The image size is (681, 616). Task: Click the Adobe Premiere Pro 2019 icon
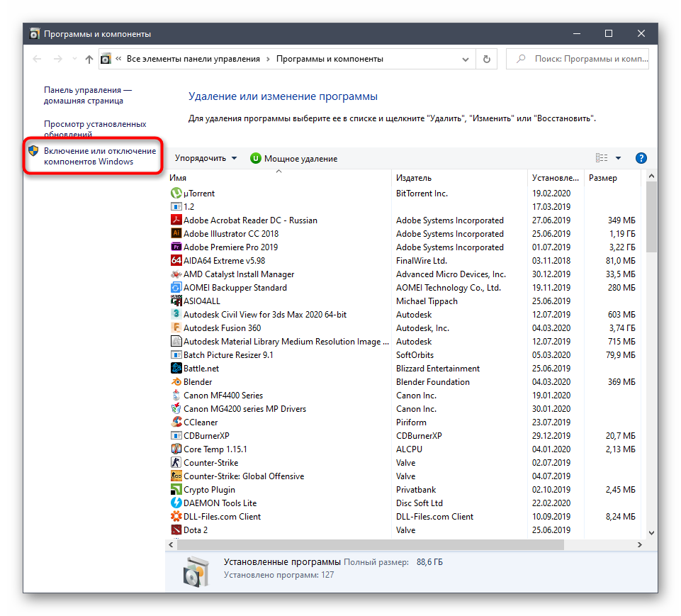(x=176, y=247)
